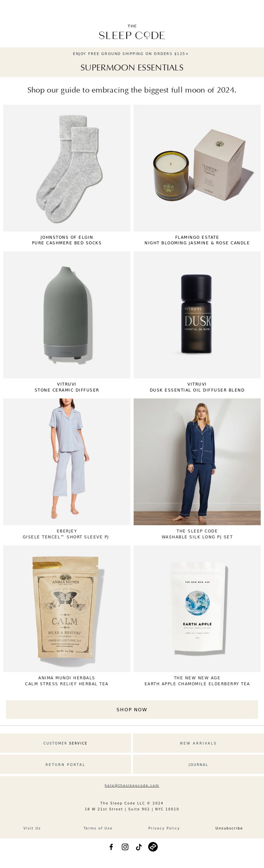Open the Dusk essential oil bottle image

(x=197, y=315)
